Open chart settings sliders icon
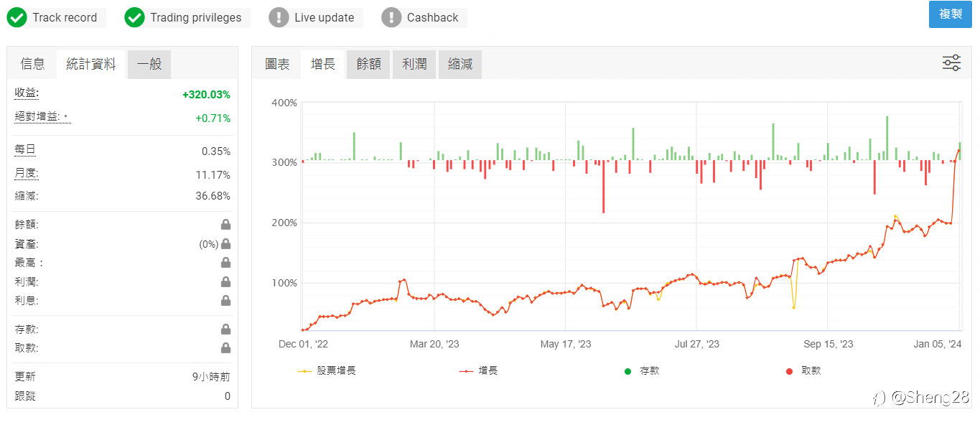Screen dimensions: 980x425 click(951, 63)
